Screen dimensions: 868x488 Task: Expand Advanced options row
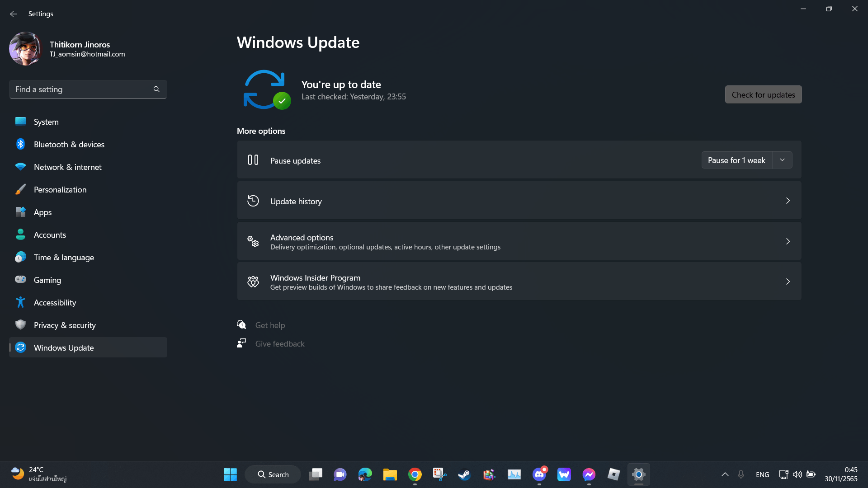[x=519, y=241]
